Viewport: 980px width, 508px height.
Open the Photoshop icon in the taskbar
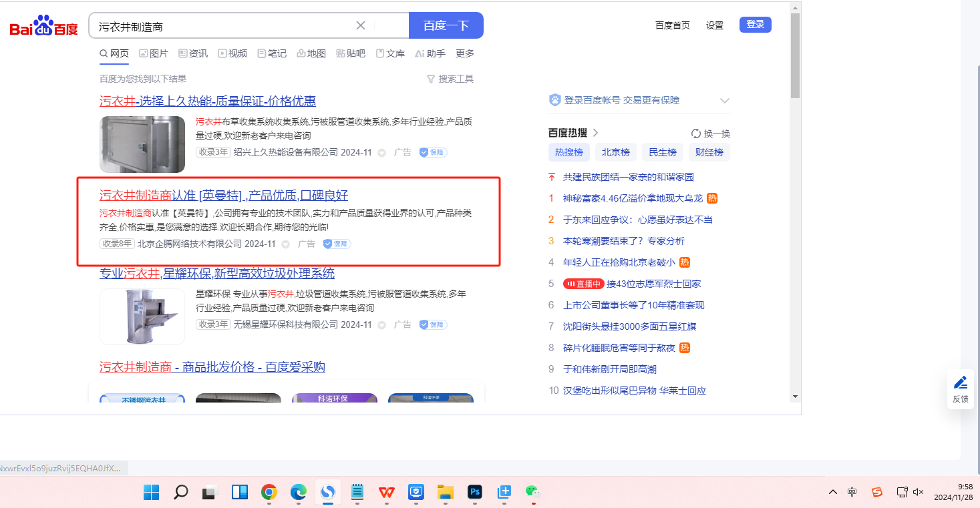475,493
